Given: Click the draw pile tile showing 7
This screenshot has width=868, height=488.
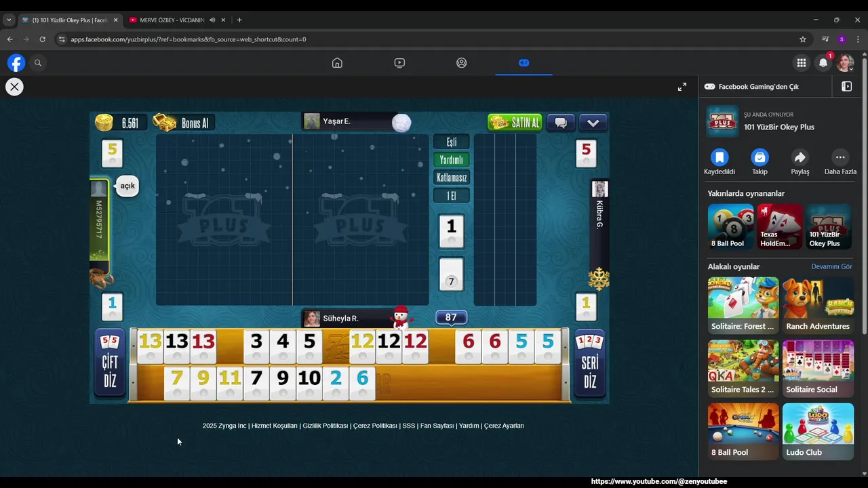Looking at the screenshot, I should click(x=451, y=274).
